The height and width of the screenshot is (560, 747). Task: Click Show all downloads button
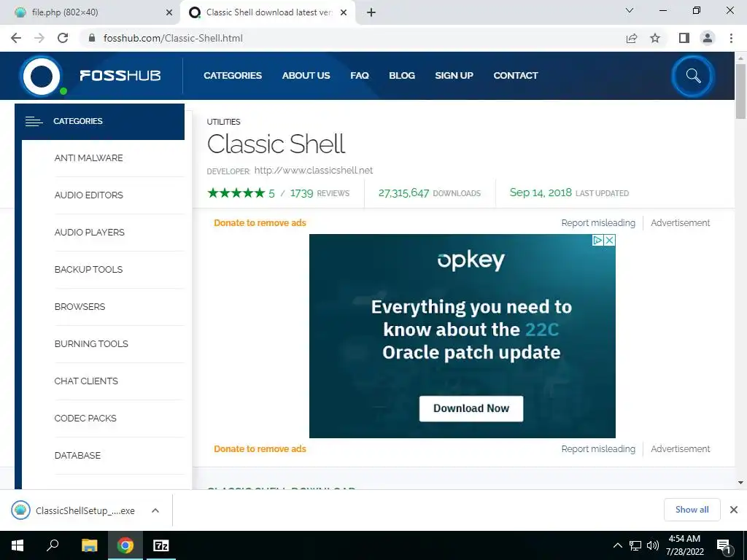coord(692,510)
